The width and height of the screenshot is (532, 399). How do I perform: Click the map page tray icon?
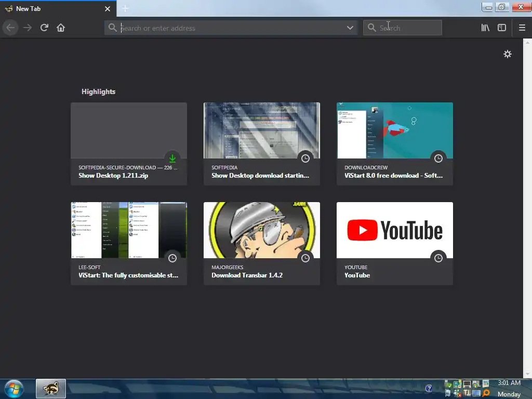(486, 384)
